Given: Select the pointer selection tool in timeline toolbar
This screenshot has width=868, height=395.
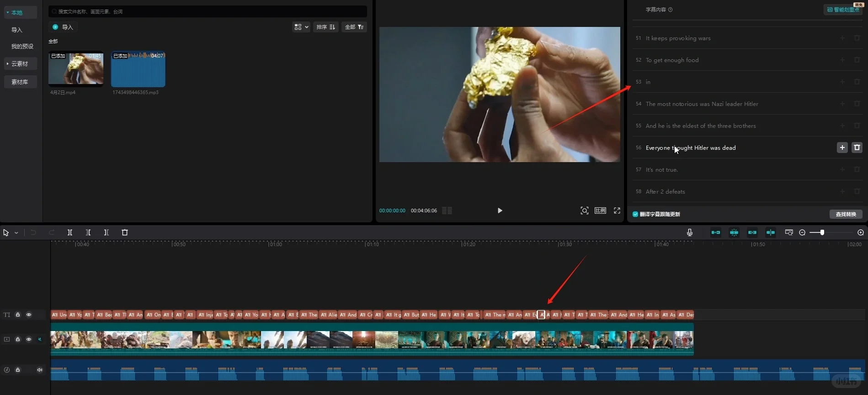Looking at the screenshot, I should pos(6,232).
